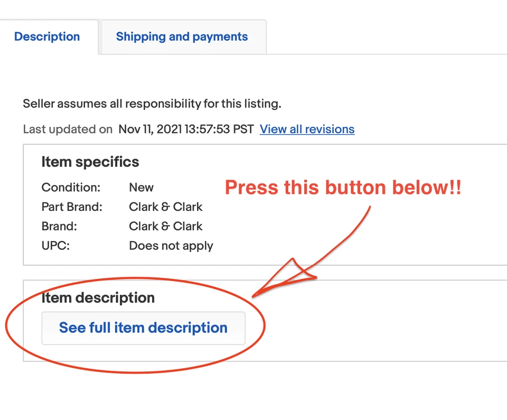Open the Description tab
This screenshot has width=507, height=420.
[x=47, y=37]
